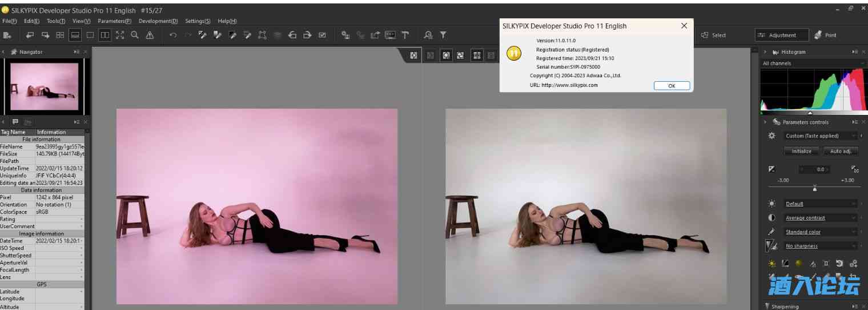Click the white balance eyedropper tool
The height and width of the screenshot is (310, 868).
pyautogui.click(x=202, y=35)
